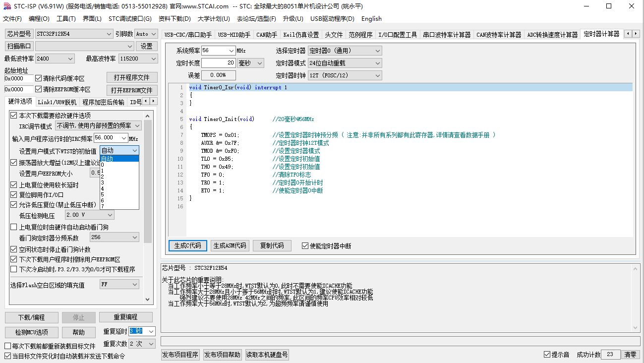644x363 pixels.
Task: Switch to the 串口波特率计算器 tab
Action: pos(447,35)
